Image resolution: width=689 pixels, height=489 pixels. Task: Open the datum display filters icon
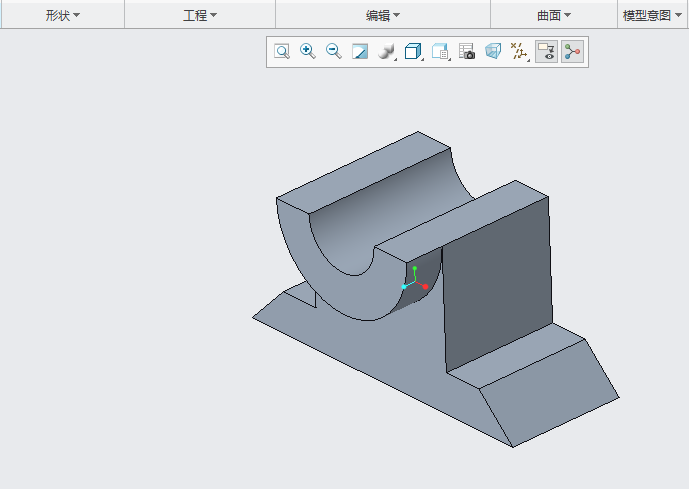pyautogui.click(x=519, y=52)
